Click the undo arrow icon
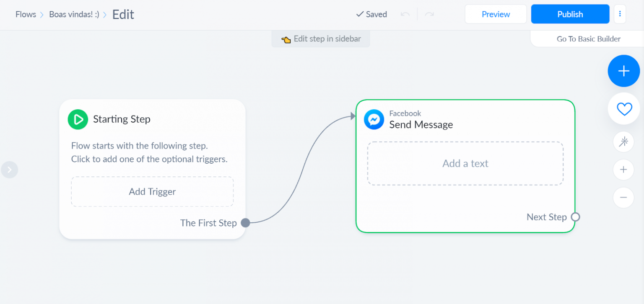The image size is (644, 304). pos(405,14)
